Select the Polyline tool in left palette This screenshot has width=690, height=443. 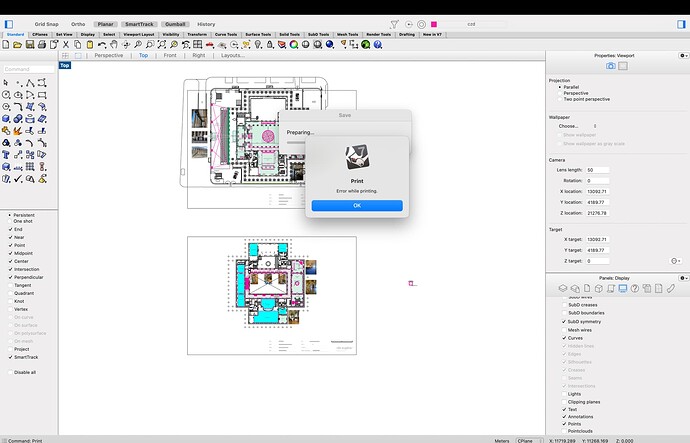coord(30,83)
